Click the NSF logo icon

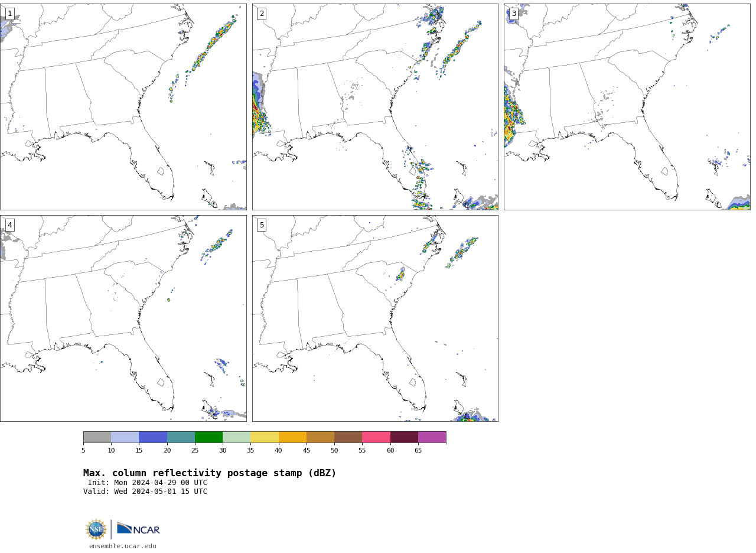tap(96, 529)
